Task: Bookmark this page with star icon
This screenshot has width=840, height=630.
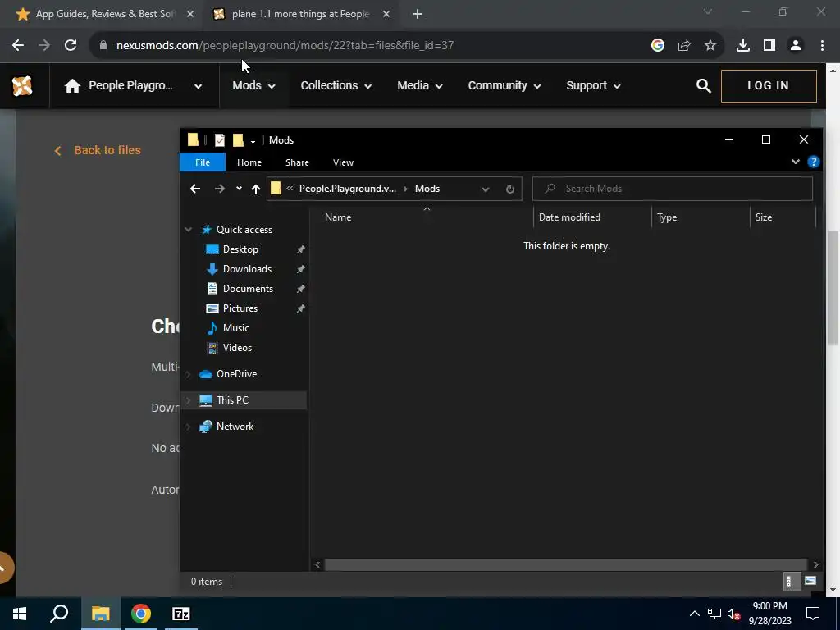Action: tap(710, 45)
